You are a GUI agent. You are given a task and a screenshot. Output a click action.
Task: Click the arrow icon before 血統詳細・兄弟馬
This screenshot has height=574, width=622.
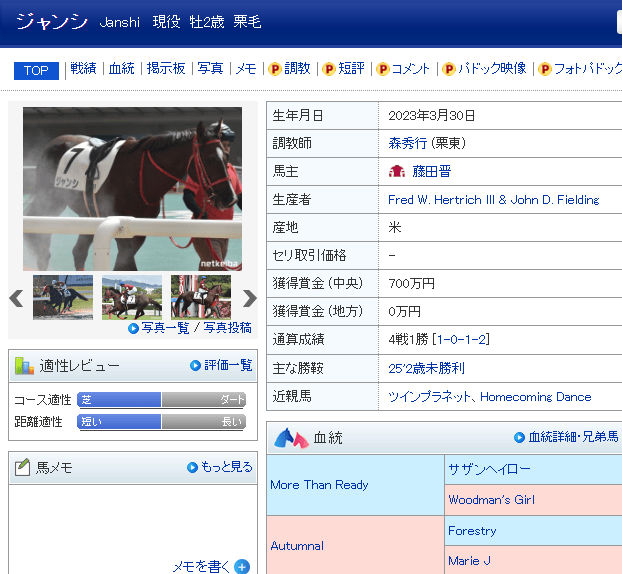519,437
